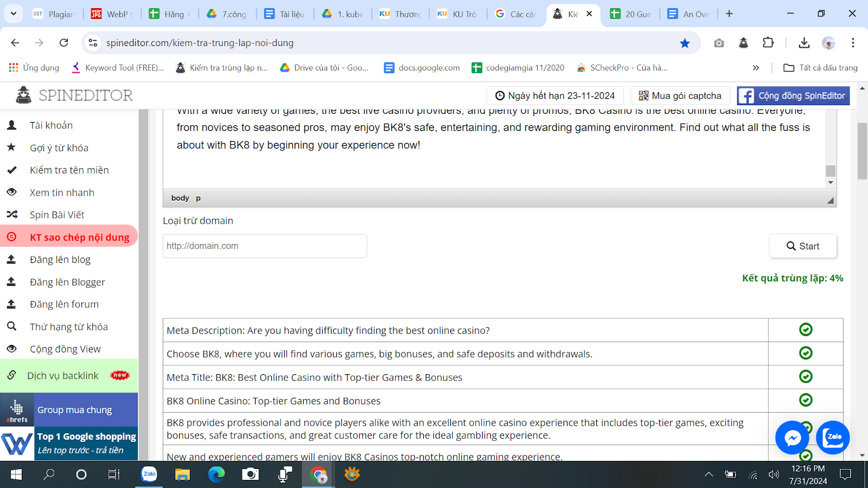The image size is (868, 488).
Task: Open the Zalo chat bubble
Action: tap(833, 437)
